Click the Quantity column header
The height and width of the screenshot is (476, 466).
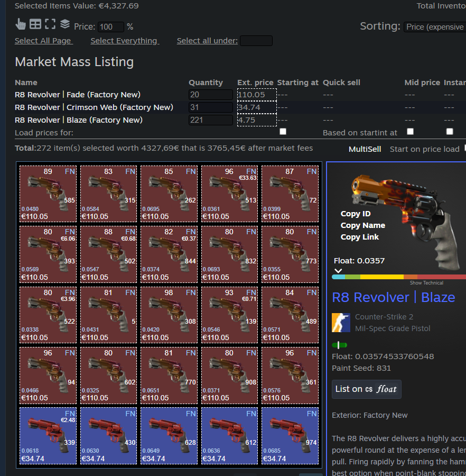206,83
